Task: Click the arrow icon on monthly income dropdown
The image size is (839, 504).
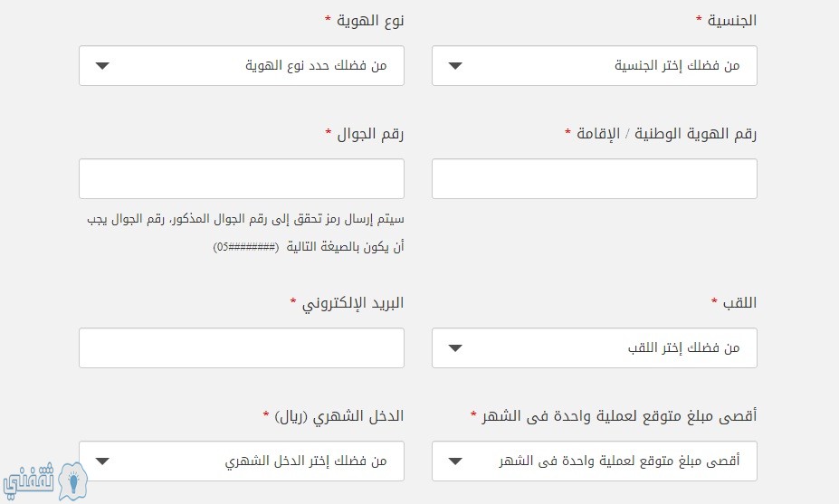Action: pos(102,461)
